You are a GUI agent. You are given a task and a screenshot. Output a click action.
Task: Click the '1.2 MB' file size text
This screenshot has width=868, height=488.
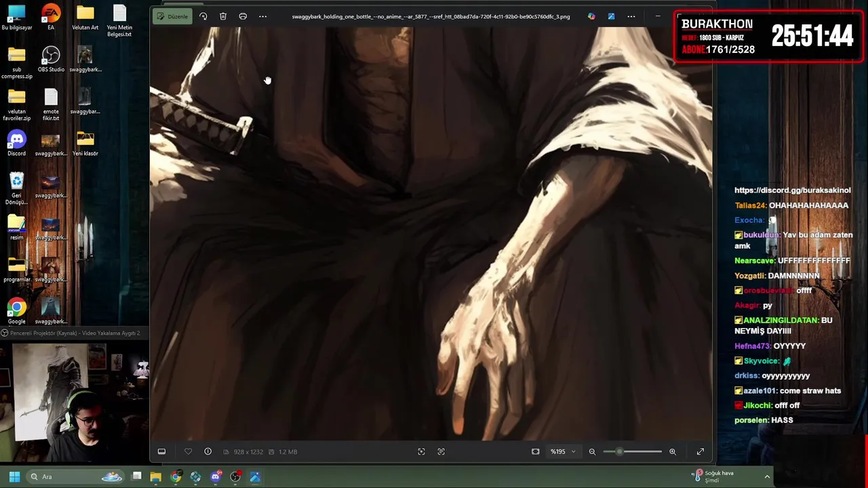point(288,452)
